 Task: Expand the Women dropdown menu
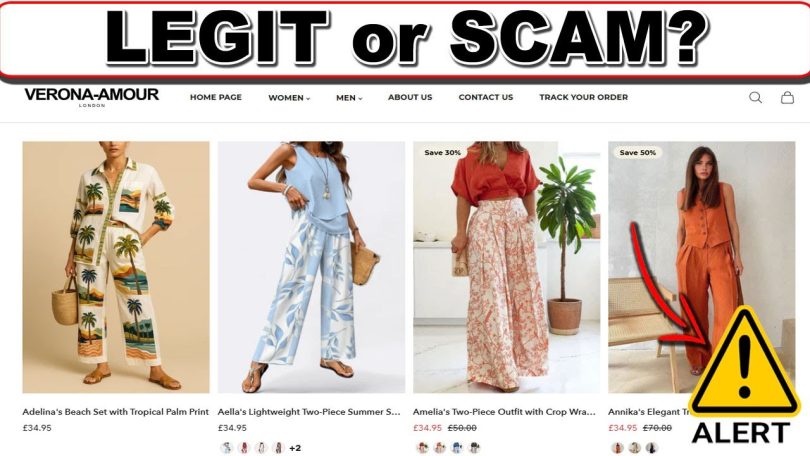pyautogui.click(x=289, y=98)
